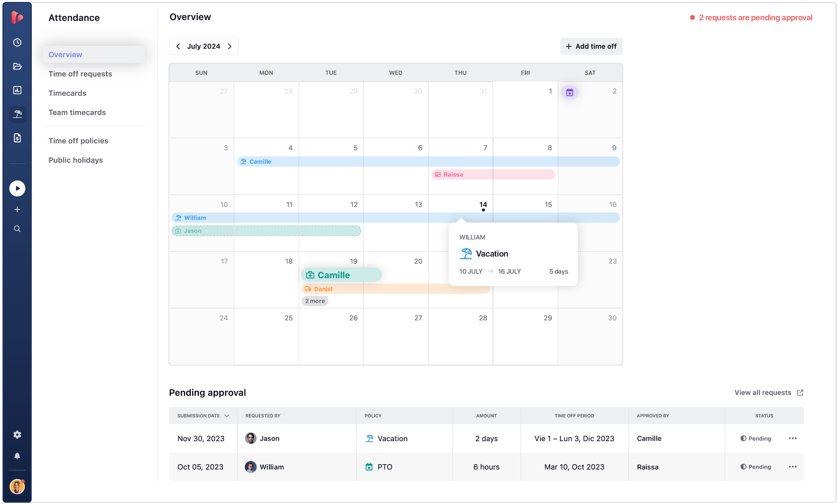Click the Add time off button

(591, 46)
